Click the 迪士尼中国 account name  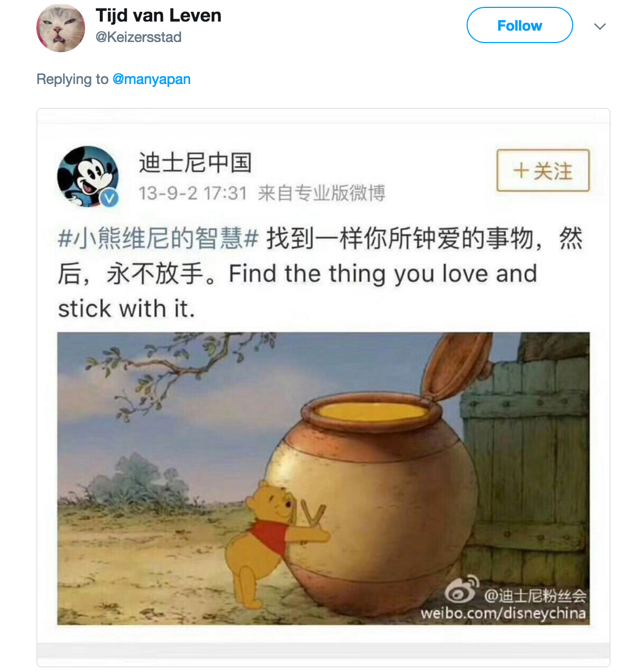pos(195,163)
